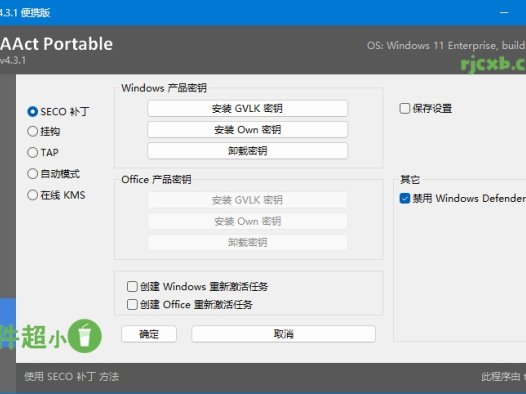Click the 取消 button
526x394 pixels.
point(283,334)
